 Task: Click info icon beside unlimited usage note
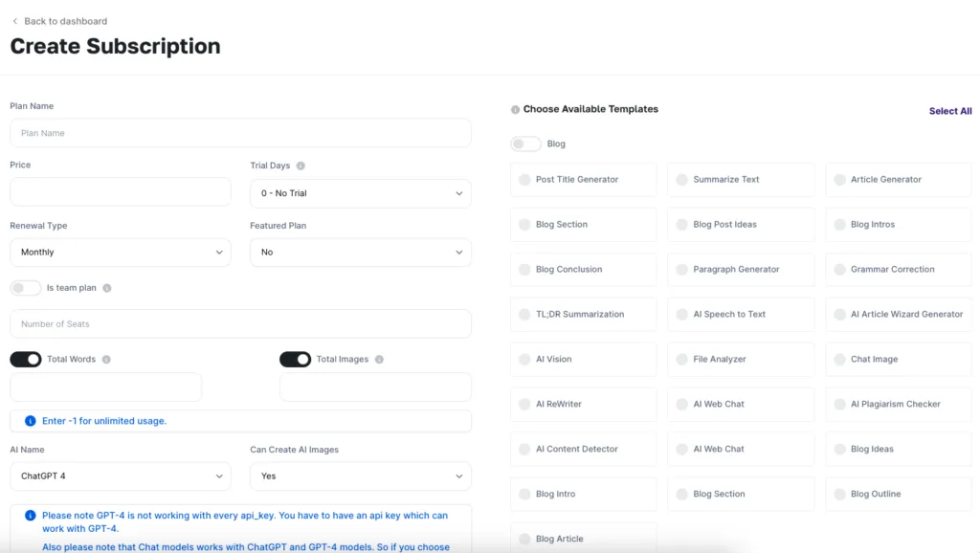[x=30, y=421]
